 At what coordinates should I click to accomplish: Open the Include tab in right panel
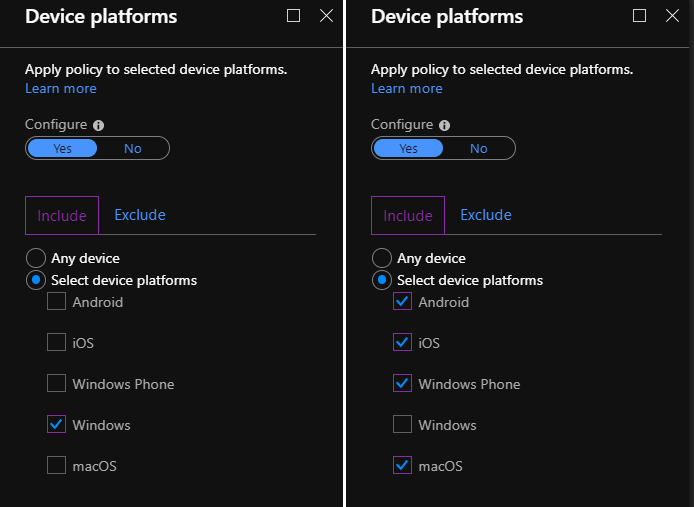408,216
